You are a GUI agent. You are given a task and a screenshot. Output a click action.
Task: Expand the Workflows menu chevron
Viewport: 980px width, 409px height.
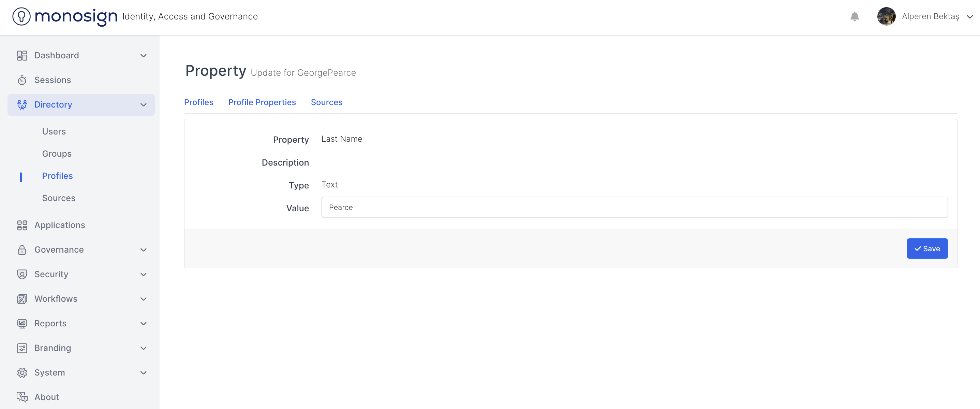[144, 299]
